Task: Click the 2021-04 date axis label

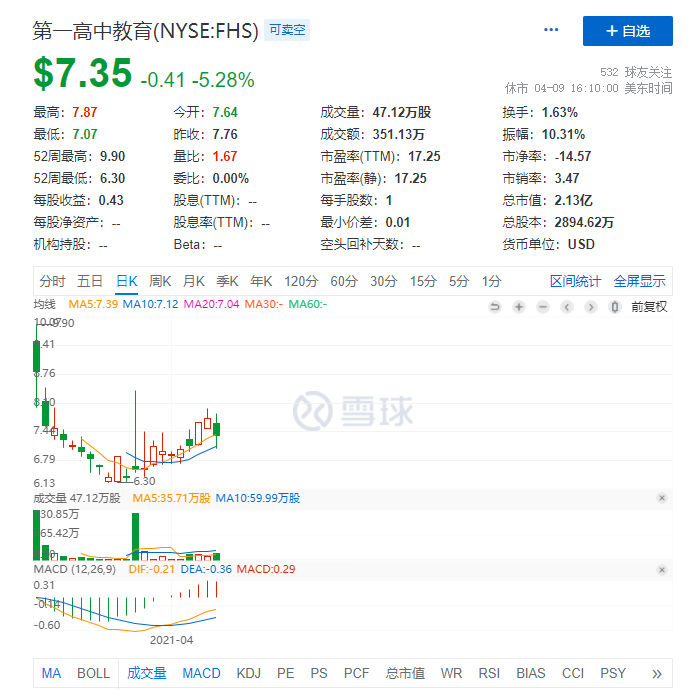Action: [x=171, y=640]
